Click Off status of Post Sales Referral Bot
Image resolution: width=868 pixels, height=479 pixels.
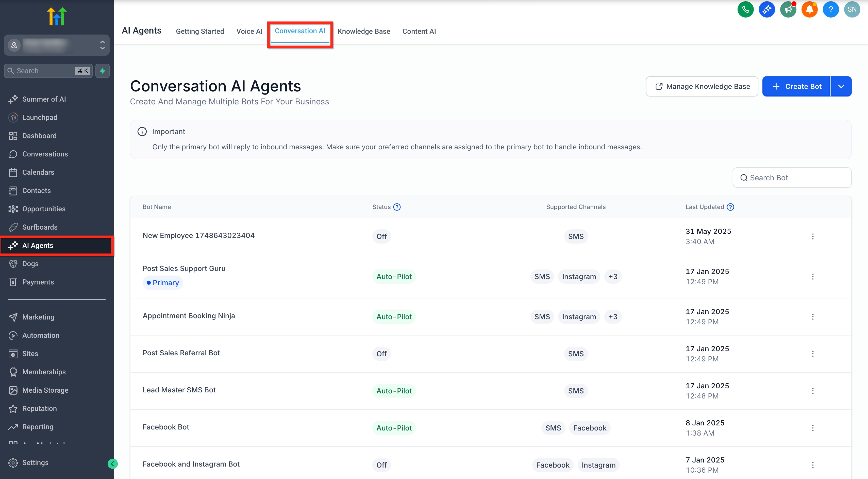point(381,354)
